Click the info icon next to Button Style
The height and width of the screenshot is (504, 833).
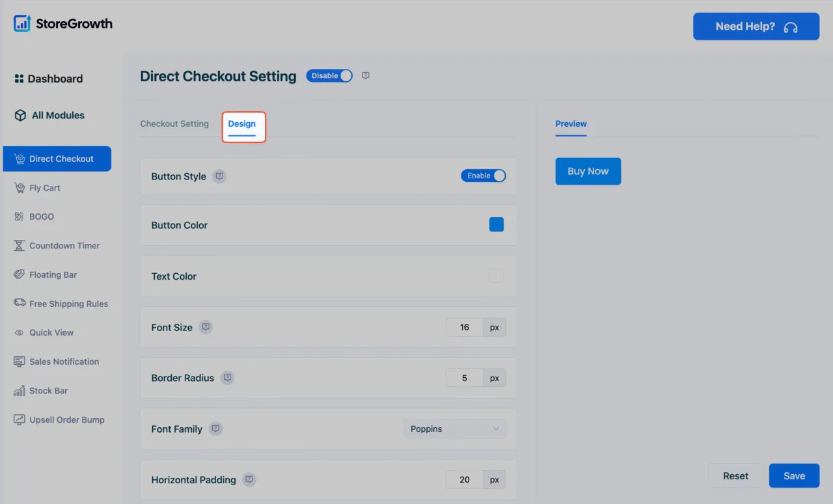pyautogui.click(x=220, y=176)
